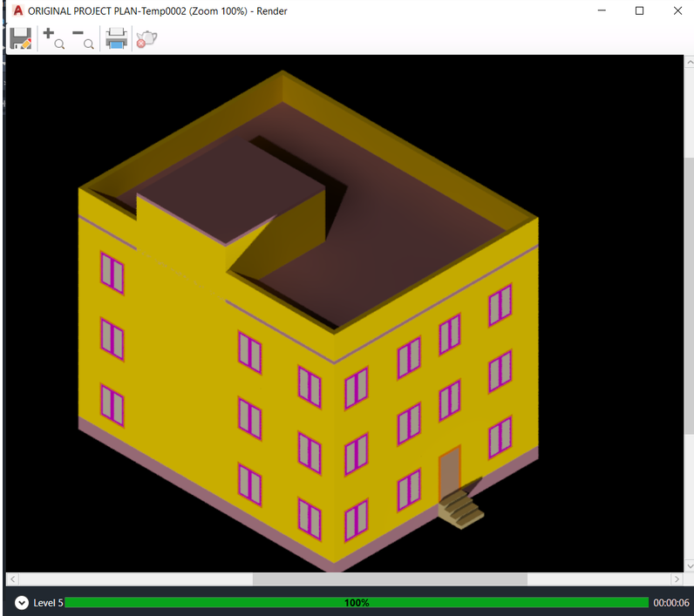Minimize the Render window
Viewport: 694px width, 616px height.
click(602, 10)
